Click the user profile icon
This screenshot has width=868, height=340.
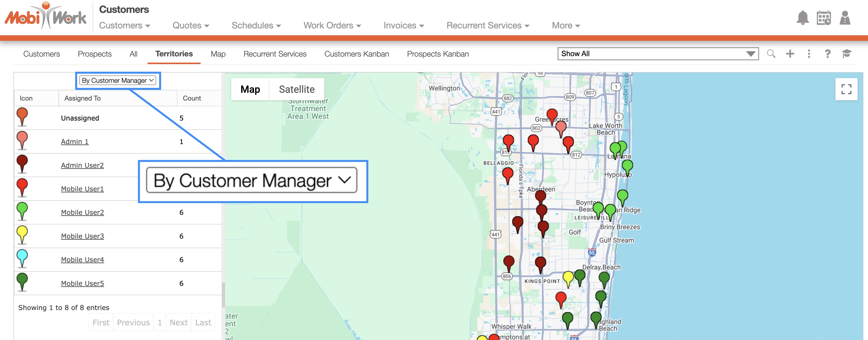[x=845, y=18]
